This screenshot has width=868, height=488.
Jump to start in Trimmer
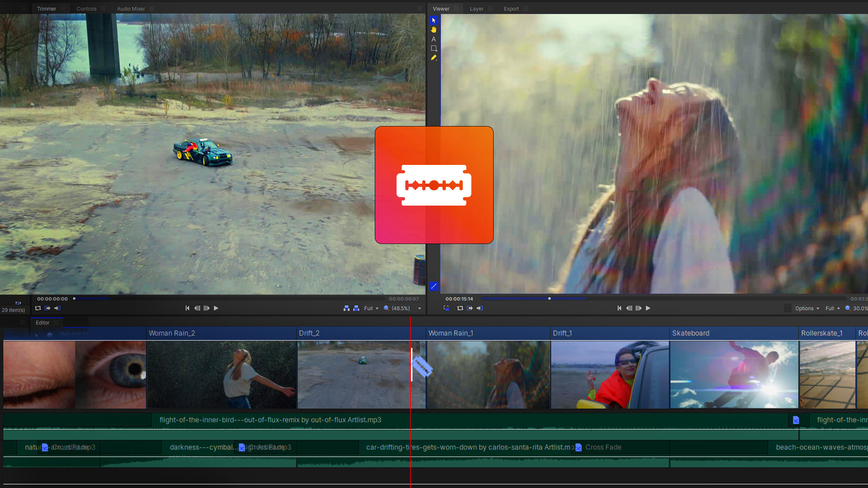187,308
